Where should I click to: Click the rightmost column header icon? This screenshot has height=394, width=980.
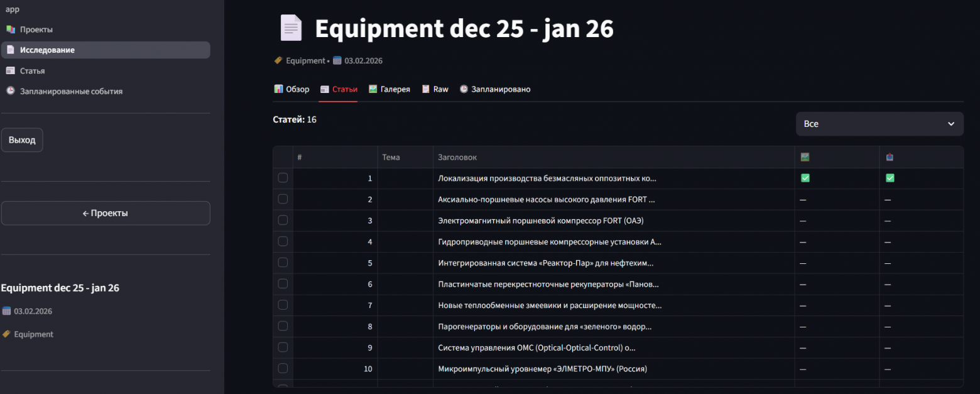890,157
